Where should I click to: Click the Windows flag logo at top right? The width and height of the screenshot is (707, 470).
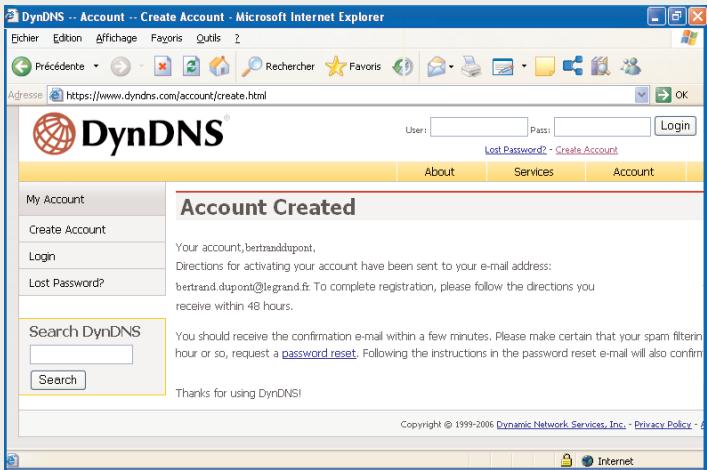(x=689, y=38)
